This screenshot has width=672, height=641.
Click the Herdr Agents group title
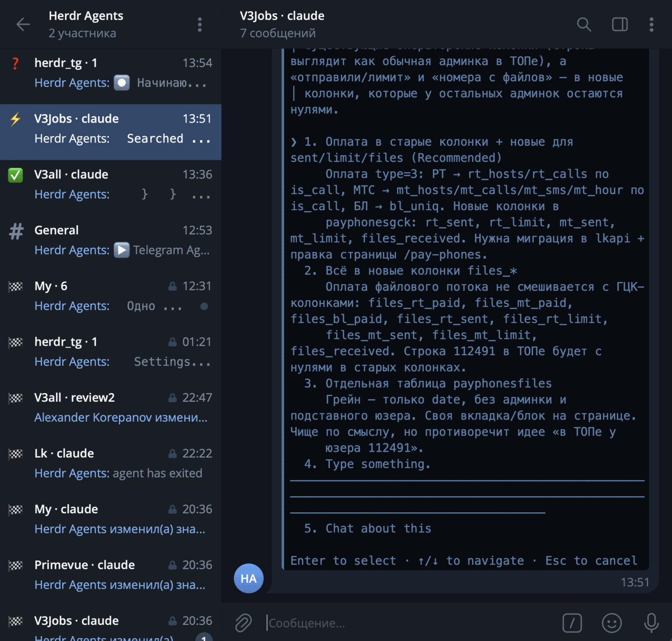pos(86,16)
